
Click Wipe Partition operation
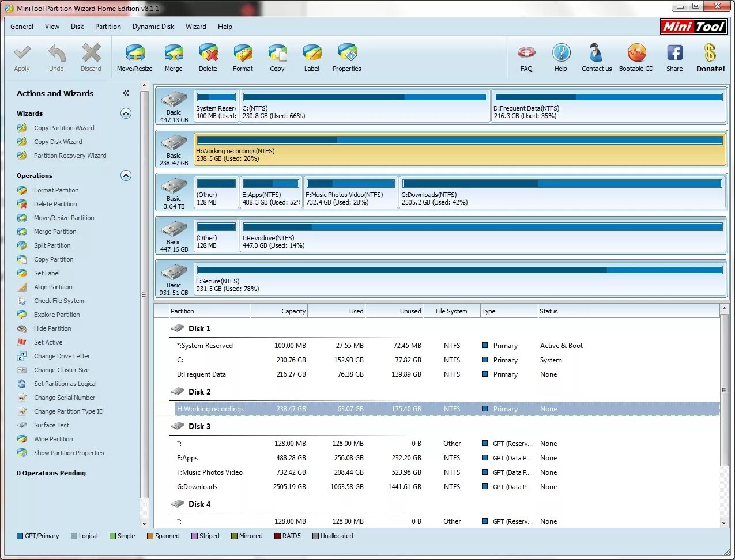click(x=53, y=439)
